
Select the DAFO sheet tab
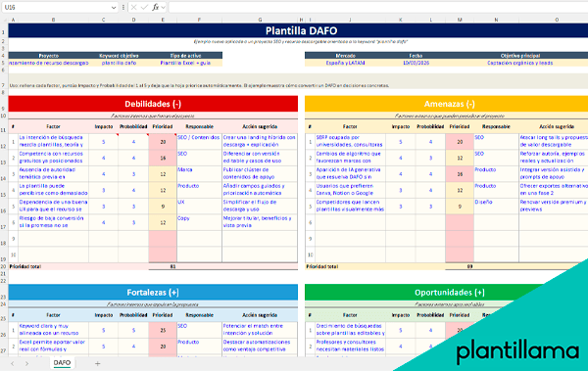[x=62, y=363]
